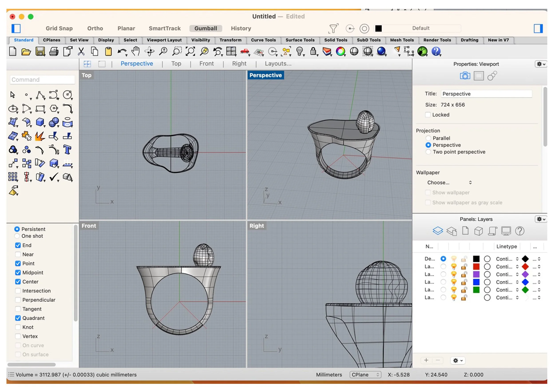
Task: Enable the Near object snap
Action: tap(18, 254)
